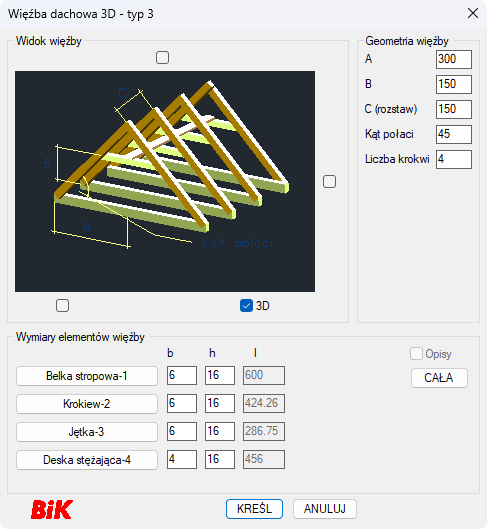This screenshot has height=529, width=487.
Task: Click the C (rozstaw) input field
Action: (x=454, y=109)
